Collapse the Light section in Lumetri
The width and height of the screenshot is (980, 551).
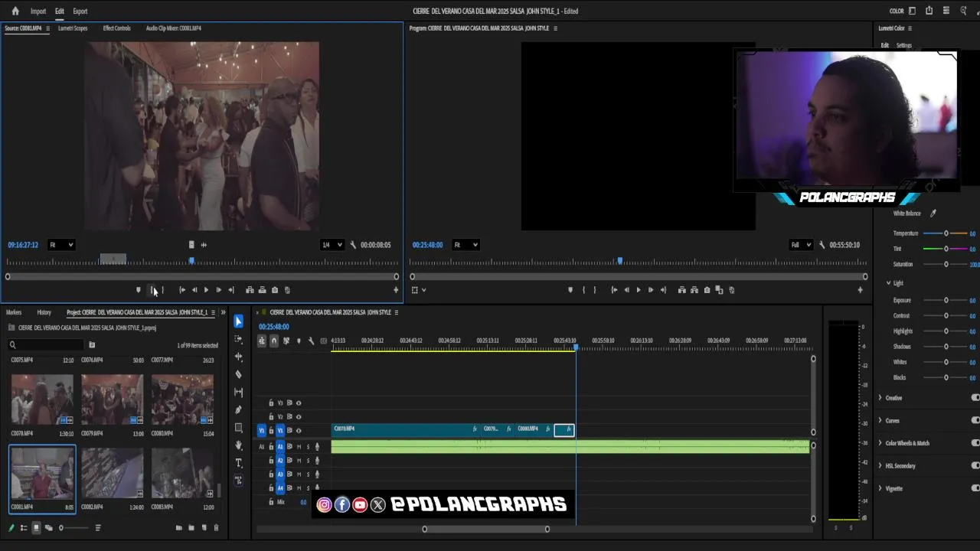[889, 283]
